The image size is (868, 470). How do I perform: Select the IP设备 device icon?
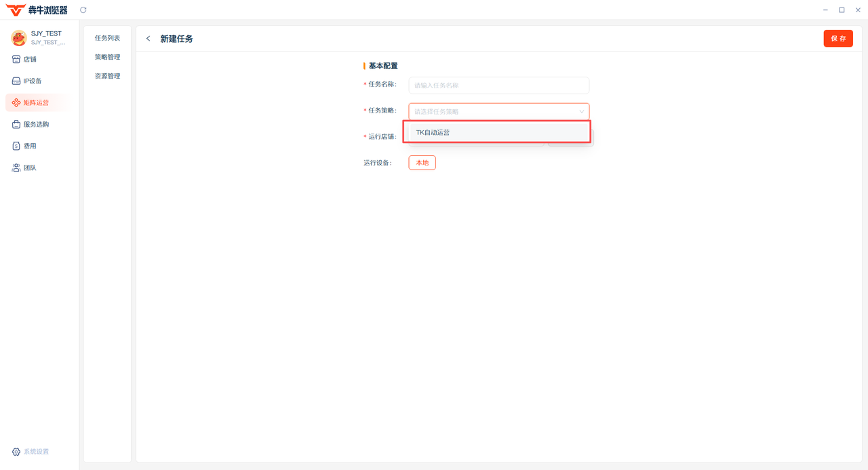pyautogui.click(x=16, y=81)
